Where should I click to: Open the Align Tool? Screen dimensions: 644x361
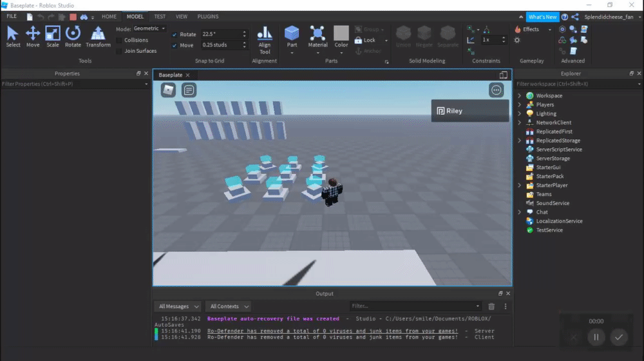point(265,40)
